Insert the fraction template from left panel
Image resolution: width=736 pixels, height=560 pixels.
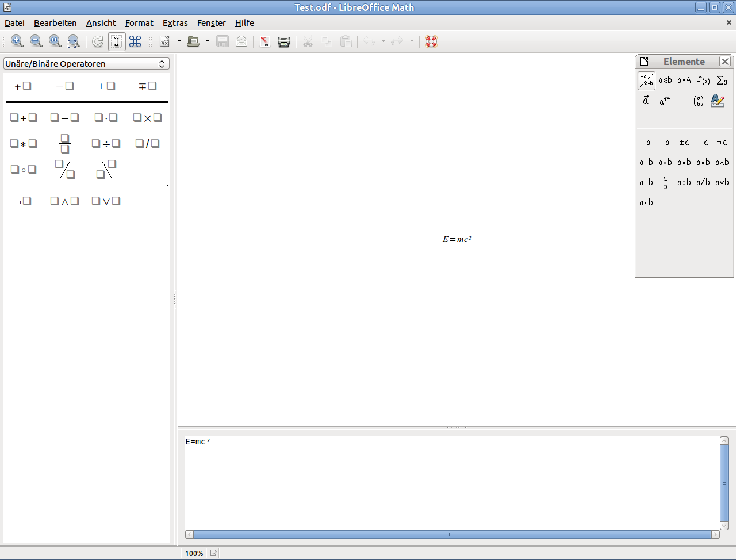[x=65, y=143]
